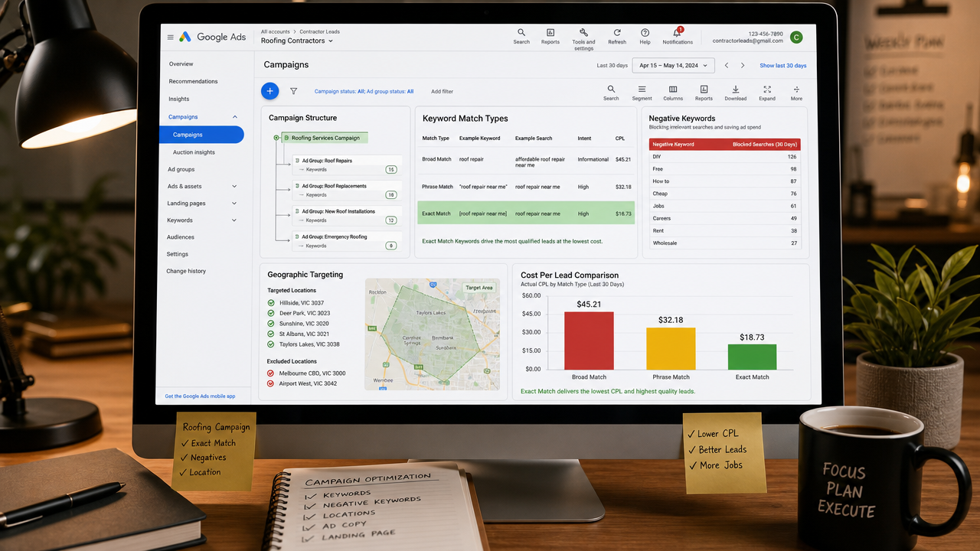
Task: Go to the previous date range arrow
Action: click(x=727, y=66)
